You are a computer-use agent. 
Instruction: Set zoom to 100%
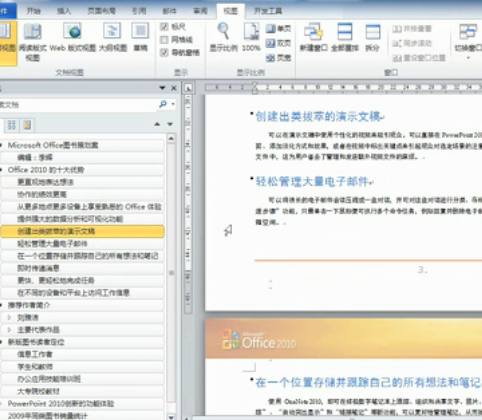click(x=251, y=37)
